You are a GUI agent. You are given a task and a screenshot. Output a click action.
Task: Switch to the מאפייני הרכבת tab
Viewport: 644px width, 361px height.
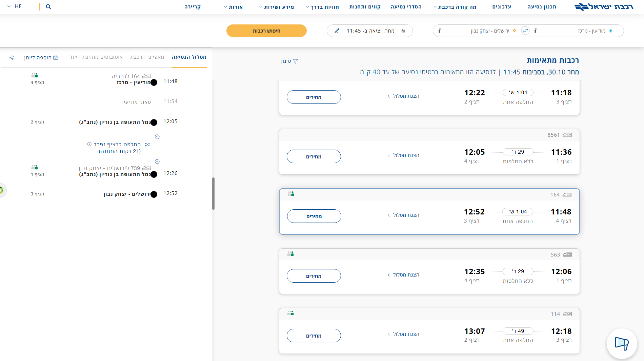pyautogui.click(x=147, y=57)
